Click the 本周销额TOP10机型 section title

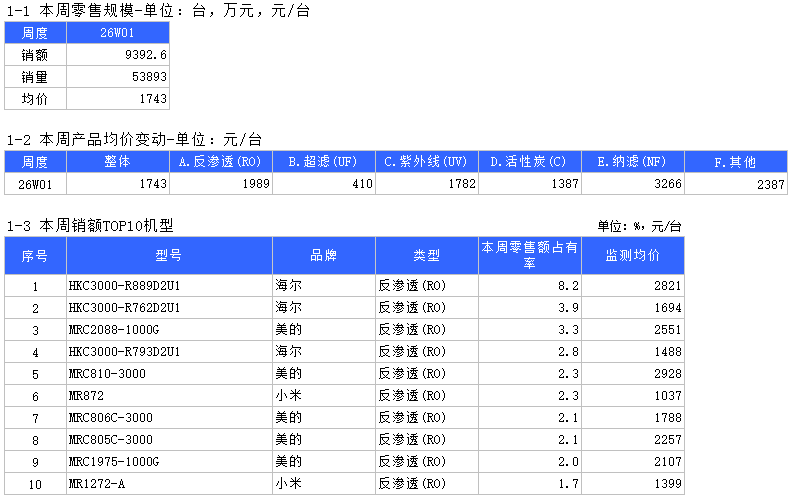click(x=96, y=226)
